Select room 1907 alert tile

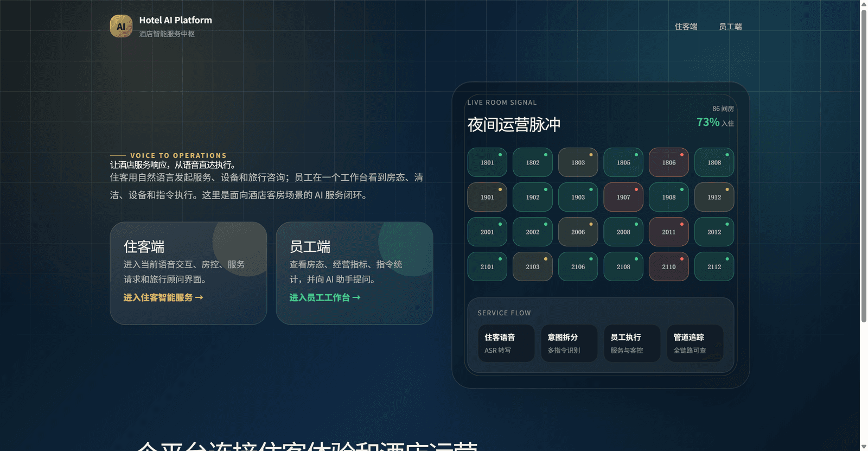(x=623, y=197)
